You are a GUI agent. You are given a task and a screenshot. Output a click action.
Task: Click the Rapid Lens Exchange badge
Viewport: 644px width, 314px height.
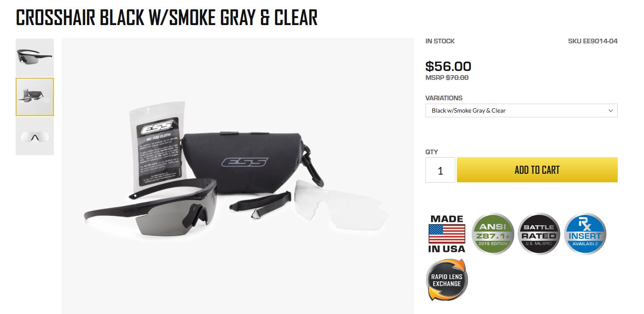pos(447,280)
